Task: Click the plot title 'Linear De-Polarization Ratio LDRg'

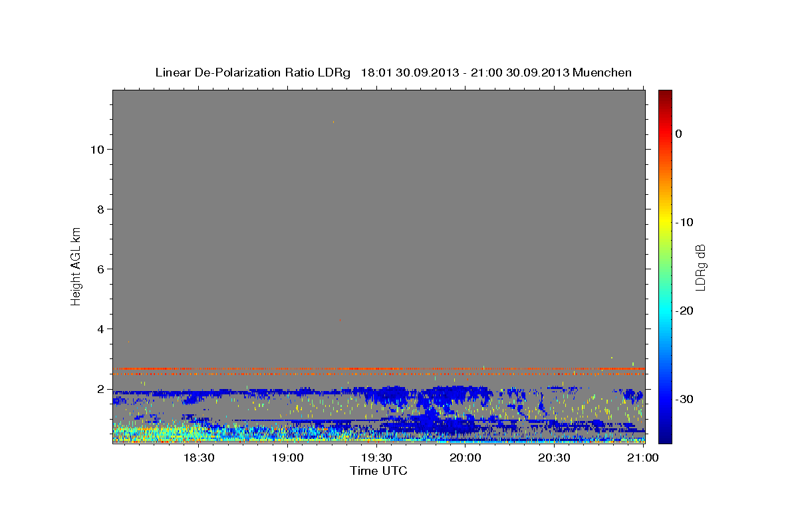Action: [x=253, y=72]
